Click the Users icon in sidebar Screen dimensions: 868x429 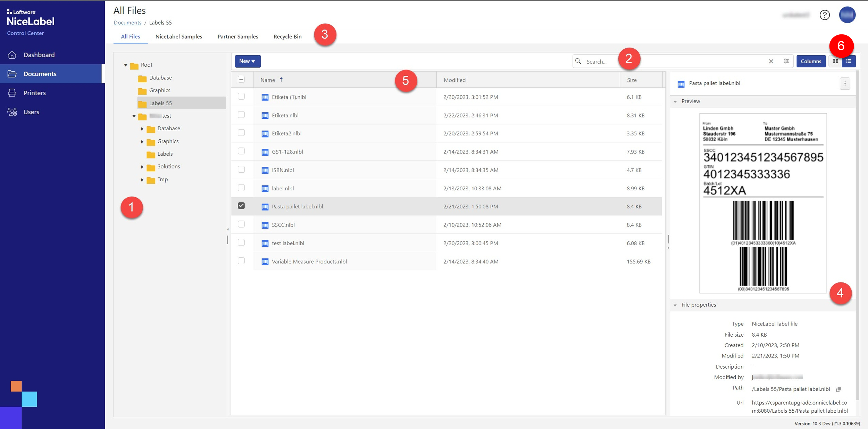point(12,112)
